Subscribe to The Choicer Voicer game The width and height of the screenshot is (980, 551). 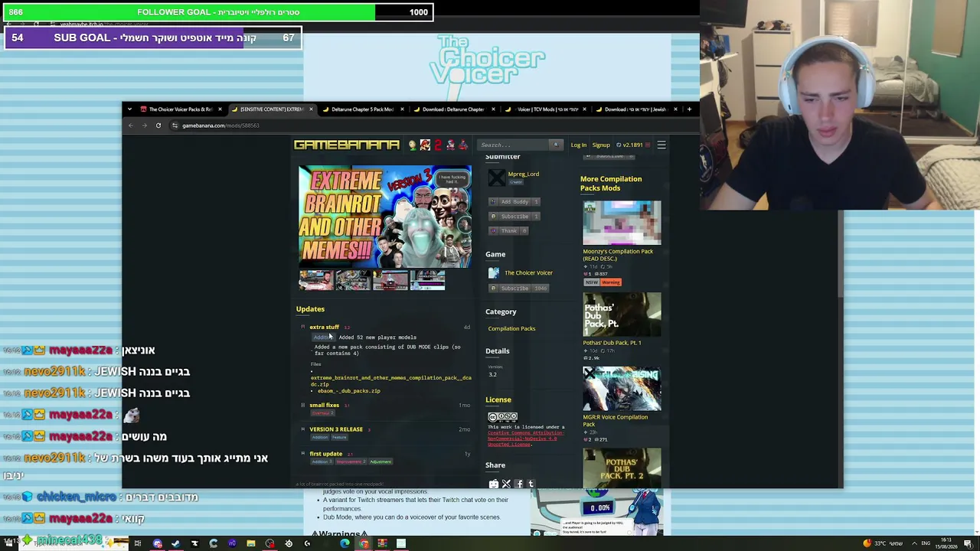coord(519,289)
